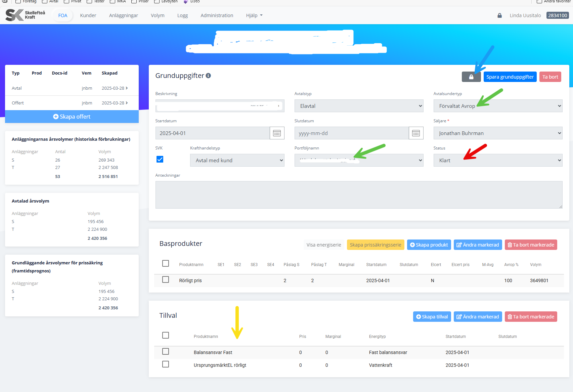The height and width of the screenshot is (392, 573).
Task: Click the padlock icon beside Linda Uusitalo
Action: coord(499,15)
